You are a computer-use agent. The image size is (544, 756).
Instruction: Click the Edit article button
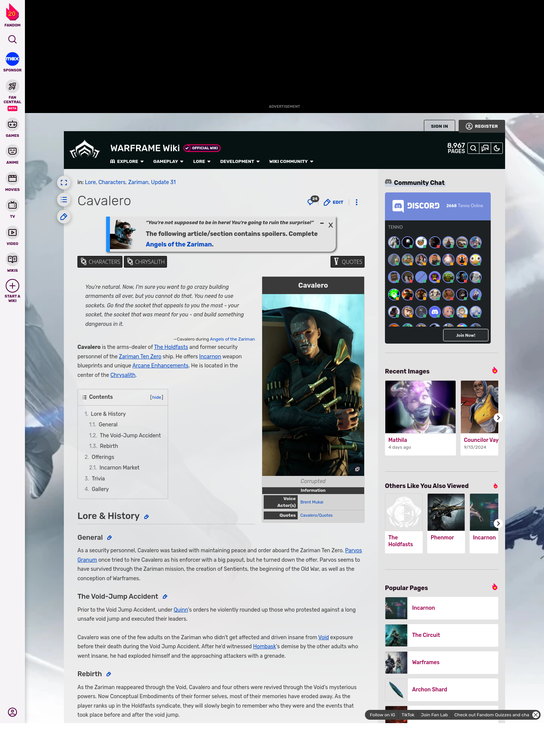334,202
